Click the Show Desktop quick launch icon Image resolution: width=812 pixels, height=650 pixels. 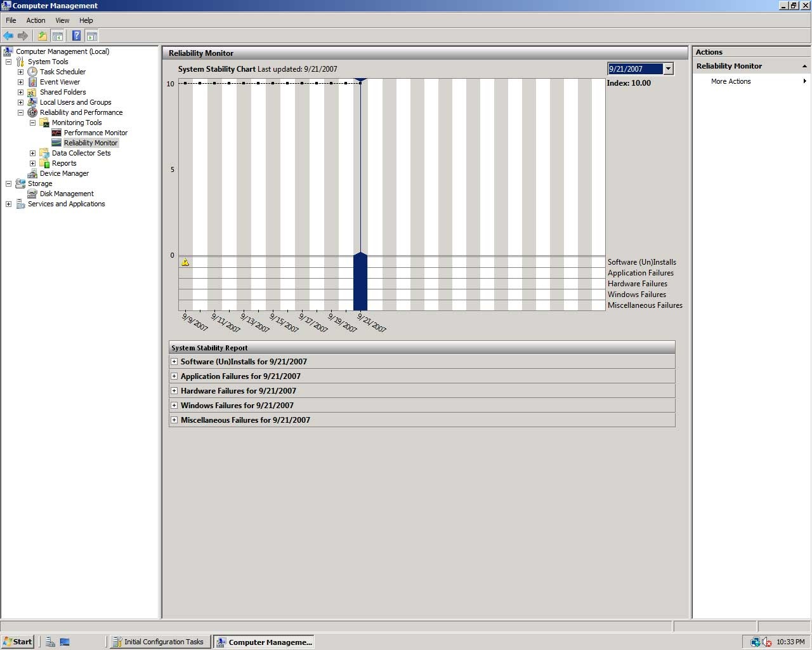[65, 642]
